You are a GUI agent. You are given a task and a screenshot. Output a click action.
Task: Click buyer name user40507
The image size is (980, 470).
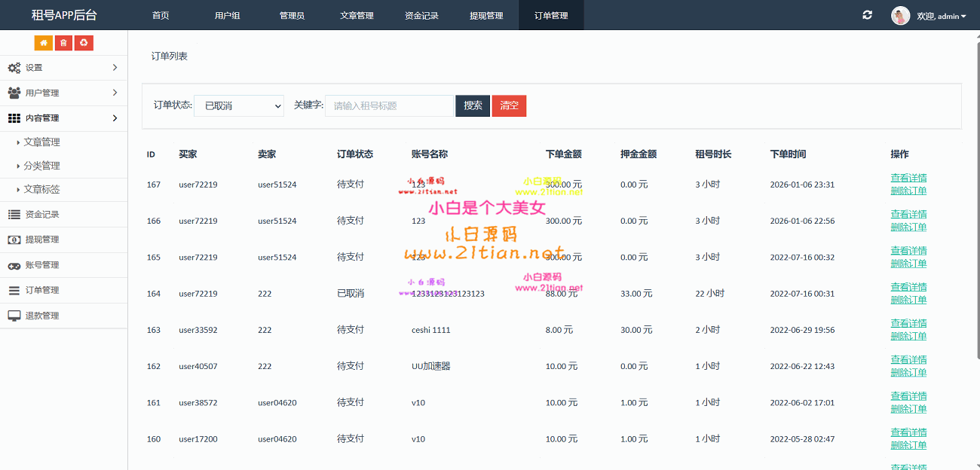pyautogui.click(x=198, y=366)
